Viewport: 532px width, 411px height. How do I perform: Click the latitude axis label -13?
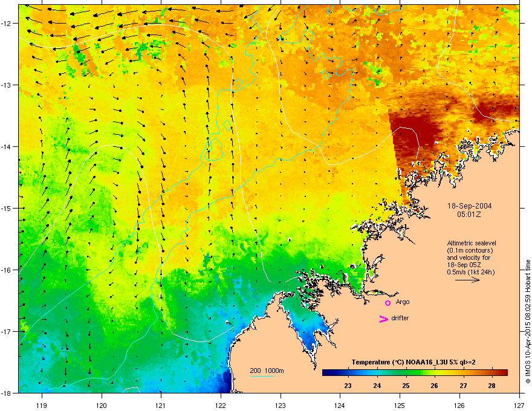click(x=6, y=85)
